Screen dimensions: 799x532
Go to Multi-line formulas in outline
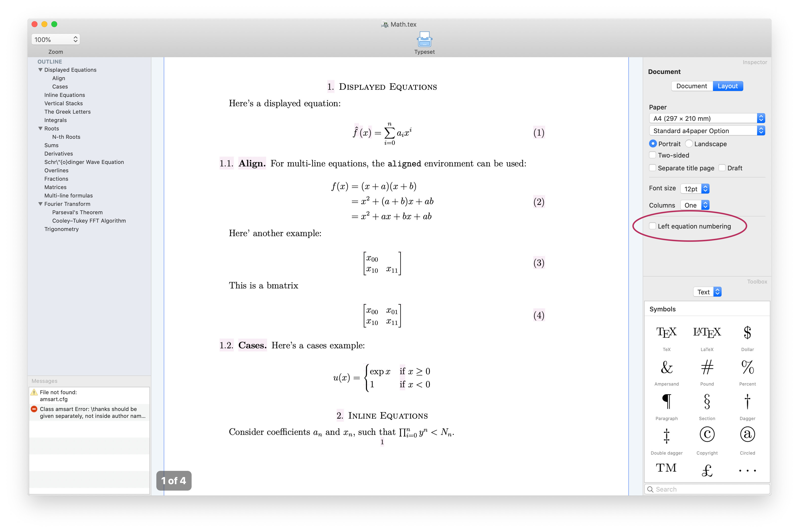pyautogui.click(x=68, y=196)
